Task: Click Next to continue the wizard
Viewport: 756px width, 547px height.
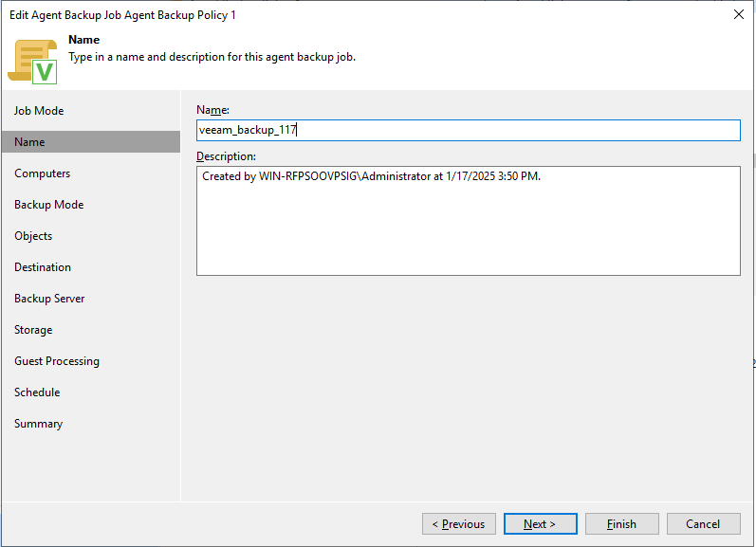Action: [x=539, y=523]
